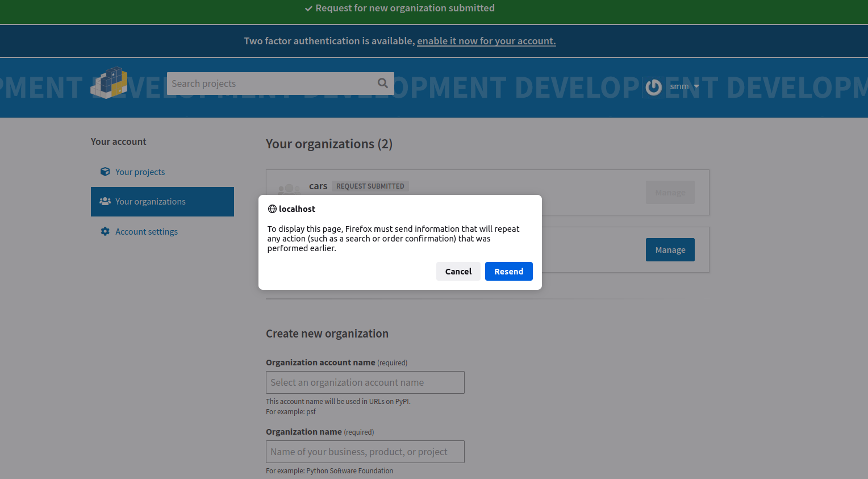Cancel the localhost resend dialog
This screenshot has height=479, width=868.
coord(458,272)
